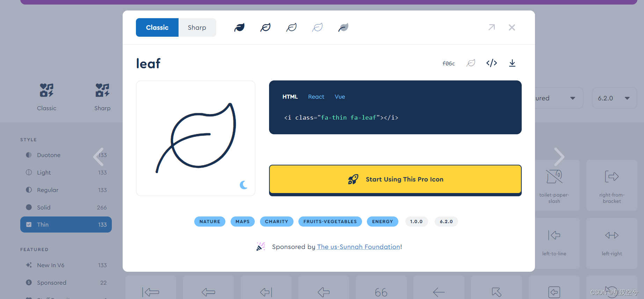Click Start Using This Pro Icon
Image resolution: width=644 pixels, height=299 pixels.
[395, 179]
